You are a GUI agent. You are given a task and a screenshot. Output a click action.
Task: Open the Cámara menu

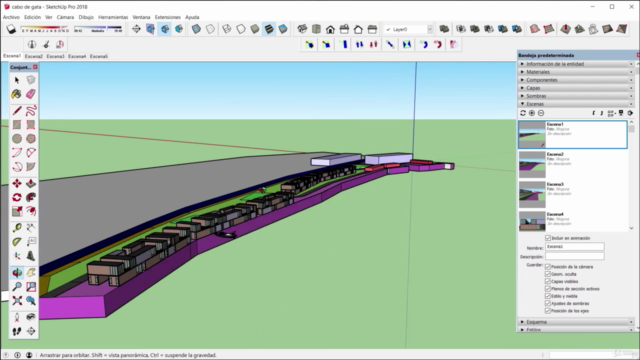pyautogui.click(x=65, y=17)
